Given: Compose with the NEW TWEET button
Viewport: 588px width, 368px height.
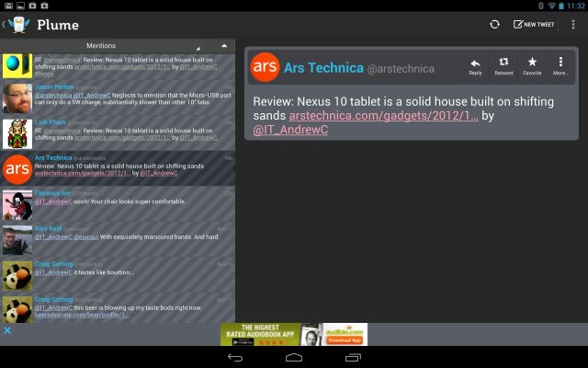Looking at the screenshot, I should (534, 25).
